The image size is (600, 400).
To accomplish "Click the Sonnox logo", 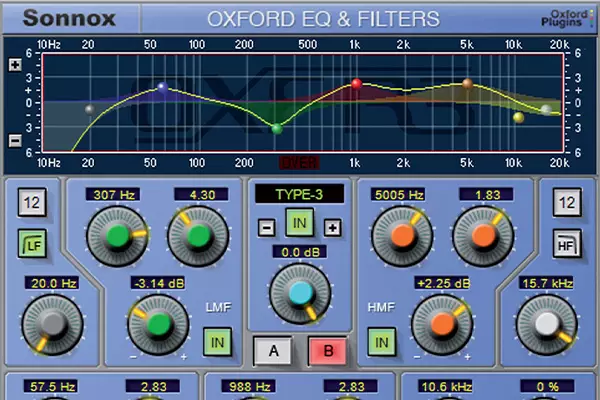I will tap(69, 18).
